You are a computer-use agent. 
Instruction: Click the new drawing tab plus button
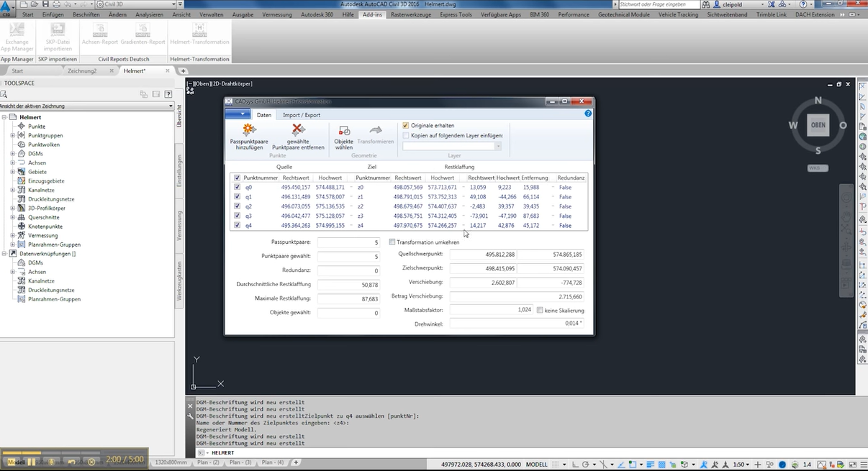(x=183, y=71)
